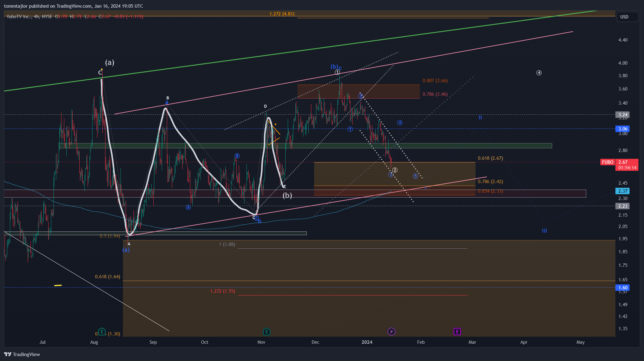Select the white (b) wave label

[x=287, y=195]
